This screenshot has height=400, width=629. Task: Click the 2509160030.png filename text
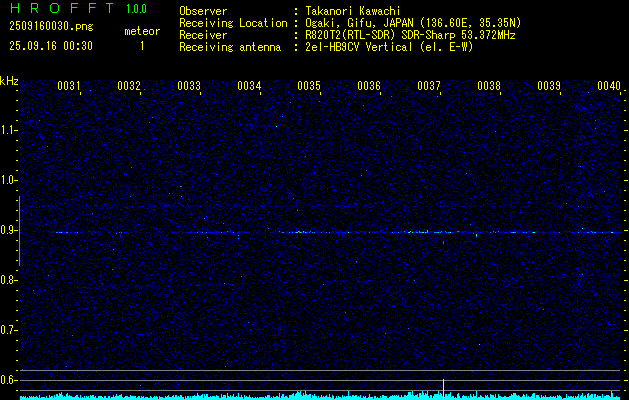51,27
